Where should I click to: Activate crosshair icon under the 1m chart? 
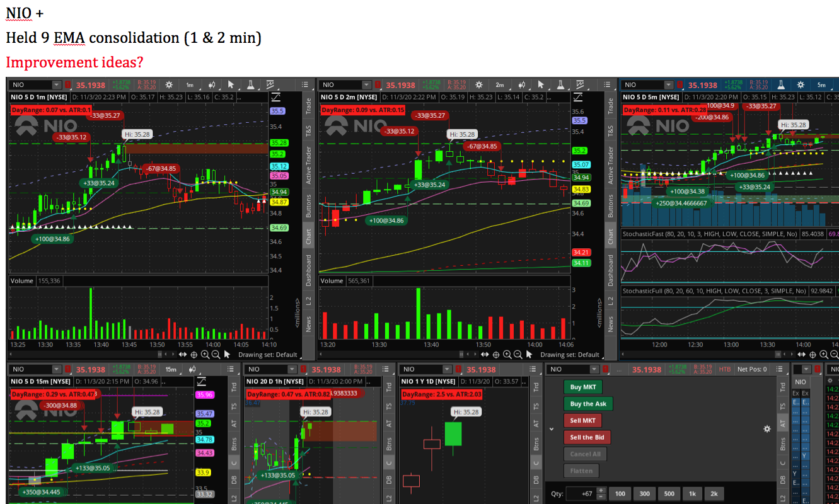pyautogui.click(x=194, y=355)
